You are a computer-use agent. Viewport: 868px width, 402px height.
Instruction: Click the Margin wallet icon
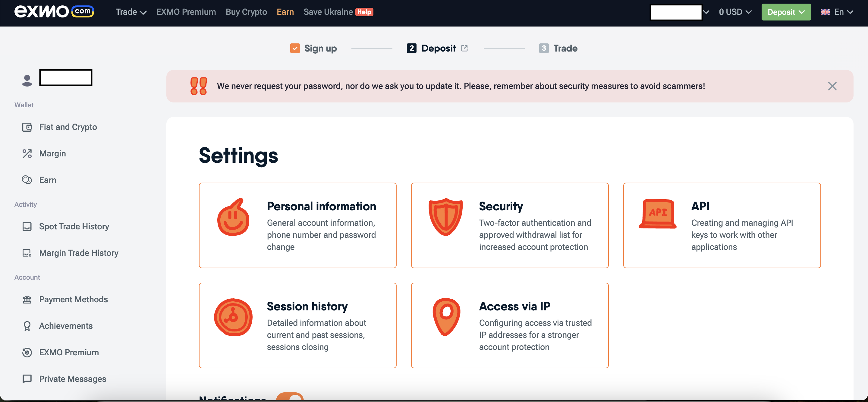27,153
